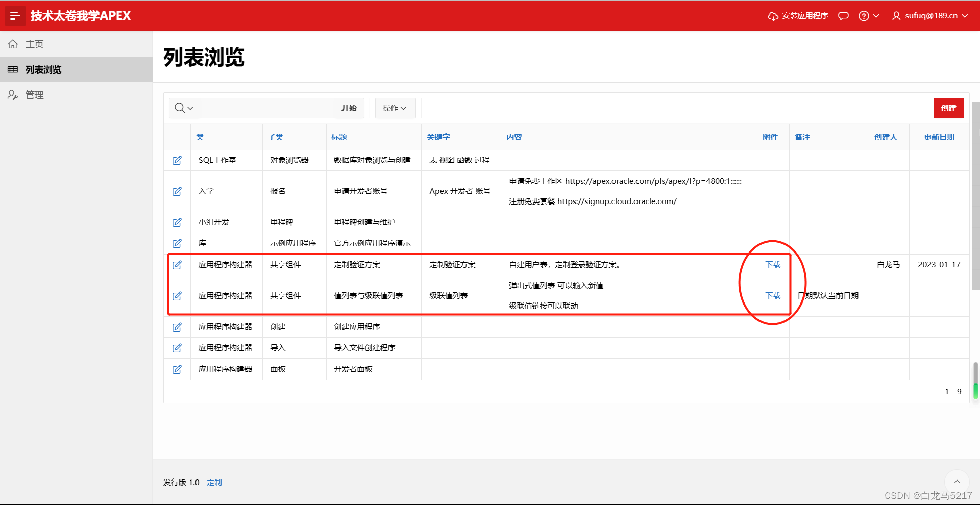This screenshot has height=505, width=980.
Task: Select the 2023-01-17 date cell
Action: 939,265
